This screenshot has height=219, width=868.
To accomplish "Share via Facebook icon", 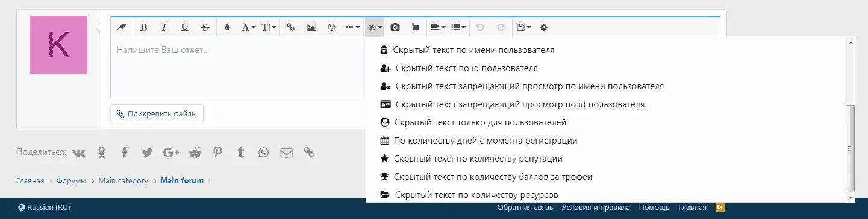I will (x=124, y=153).
